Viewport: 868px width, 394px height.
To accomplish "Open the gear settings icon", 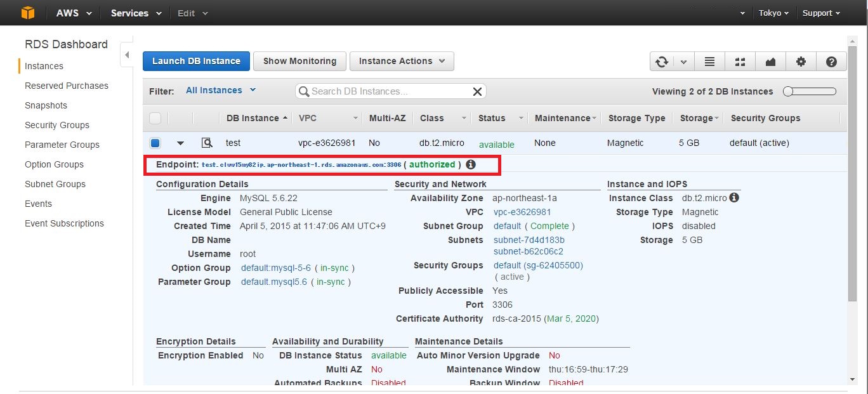I will pos(801,62).
